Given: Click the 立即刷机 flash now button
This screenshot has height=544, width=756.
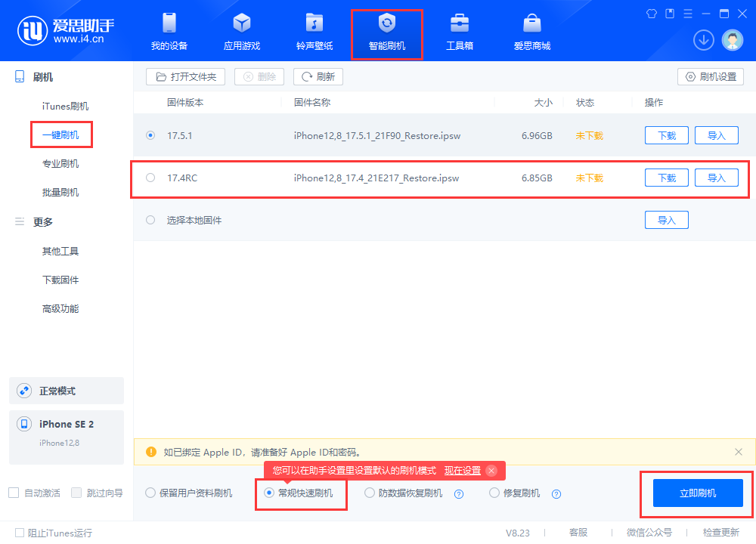Looking at the screenshot, I should (x=698, y=493).
